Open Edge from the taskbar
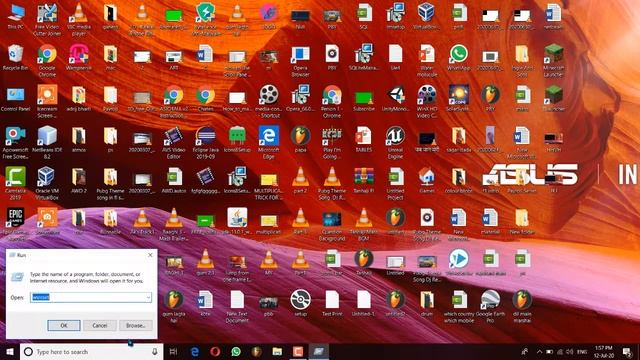The height and width of the screenshot is (360, 640). 195,351
